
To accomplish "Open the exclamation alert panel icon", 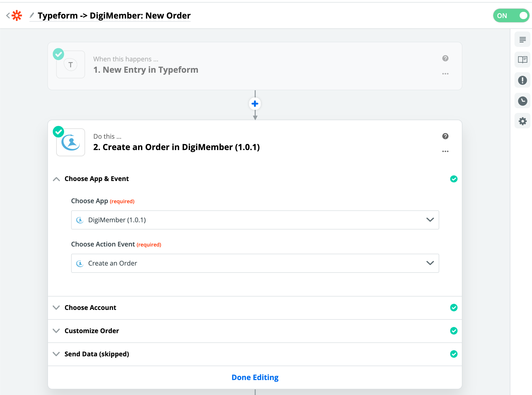I will click(522, 80).
